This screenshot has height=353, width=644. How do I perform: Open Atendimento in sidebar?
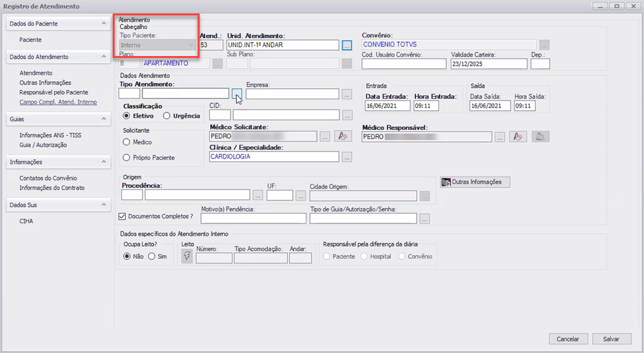(35, 73)
